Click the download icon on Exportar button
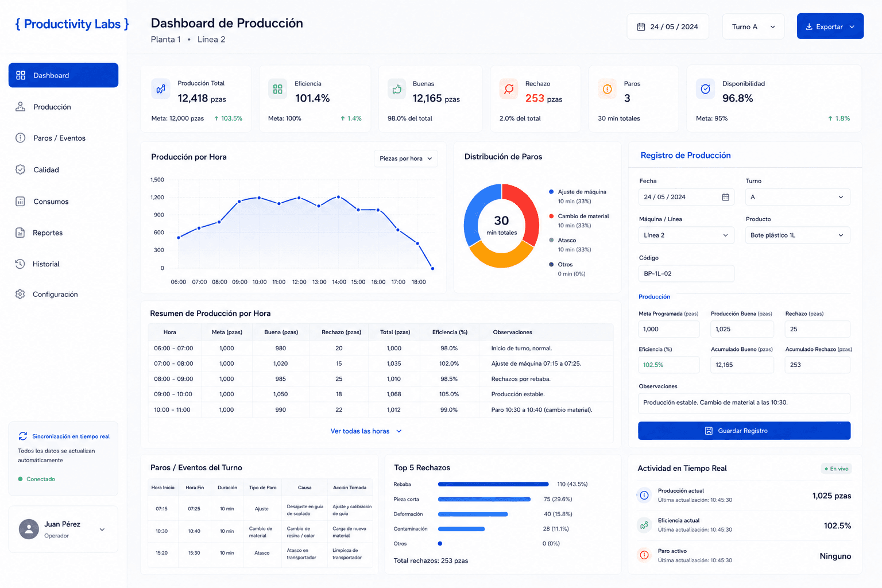 point(809,27)
